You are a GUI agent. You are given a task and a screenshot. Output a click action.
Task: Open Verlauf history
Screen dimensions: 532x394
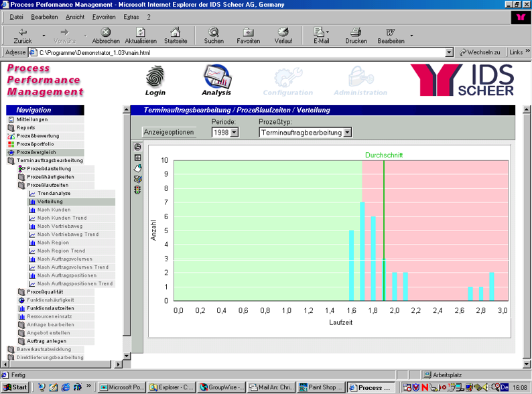[283, 36]
